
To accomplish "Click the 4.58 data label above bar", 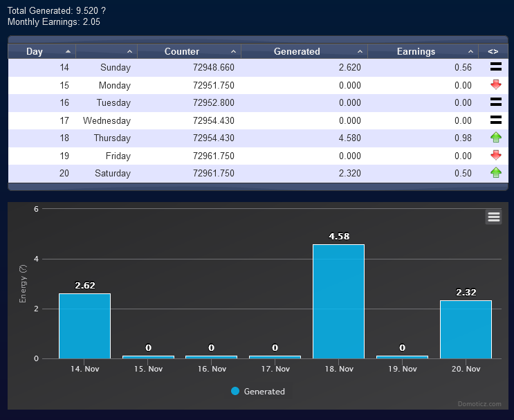I will pos(339,237).
